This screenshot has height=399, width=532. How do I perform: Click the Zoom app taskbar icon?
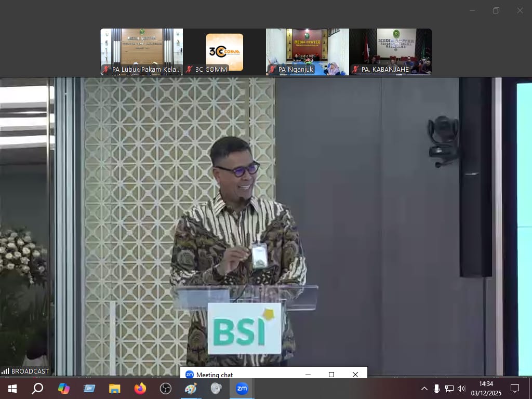pyautogui.click(x=242, y=389)
